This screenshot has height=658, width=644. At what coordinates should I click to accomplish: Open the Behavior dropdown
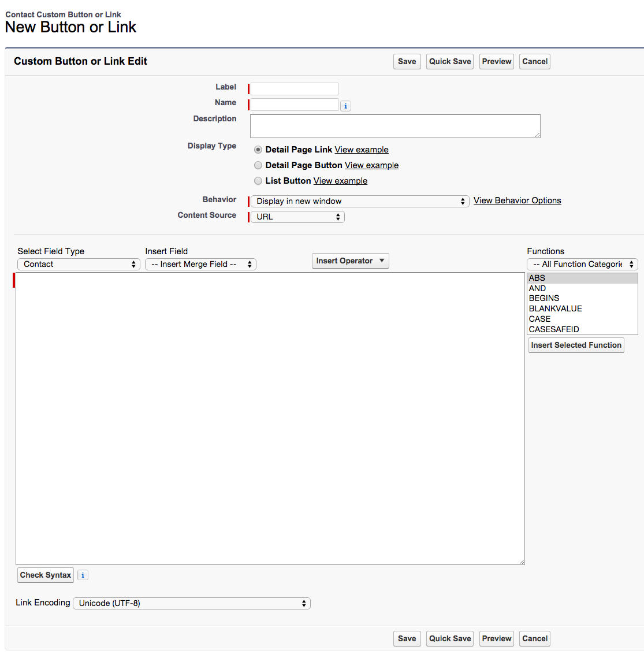[x=359, y=201]
